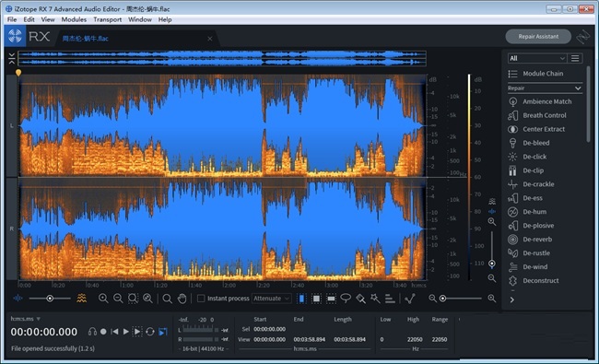Viewport: 599px width, 364px height.
Task: Click the iZotope RX logo icon
Action: pyautogui.click(x=16, y=36)
